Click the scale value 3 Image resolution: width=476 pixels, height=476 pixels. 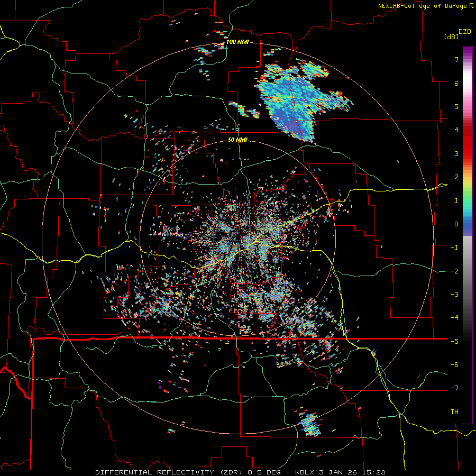[x=456, y=153]
